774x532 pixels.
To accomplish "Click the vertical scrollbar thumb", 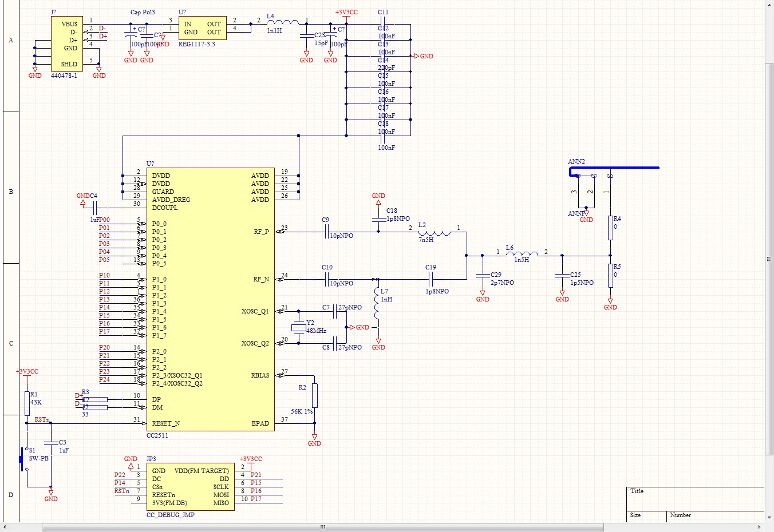I will pyautogui.click(x=769, y=259).
